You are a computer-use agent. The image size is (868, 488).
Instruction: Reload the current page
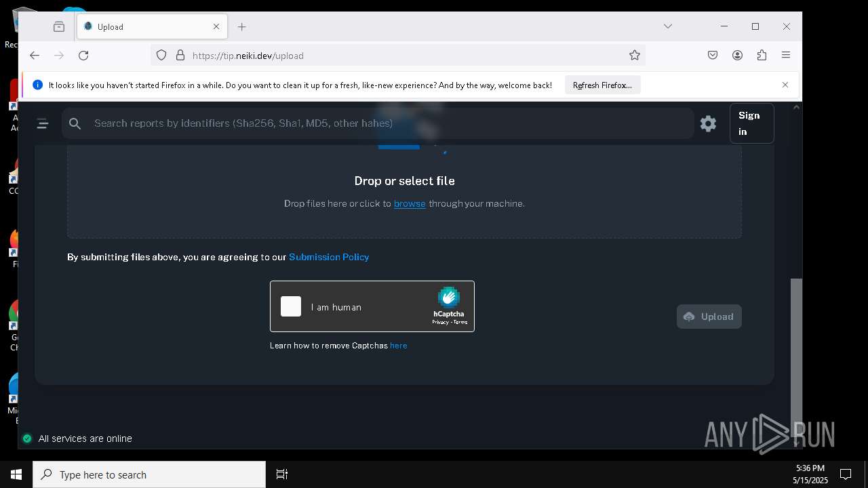(x=83, y=56)
